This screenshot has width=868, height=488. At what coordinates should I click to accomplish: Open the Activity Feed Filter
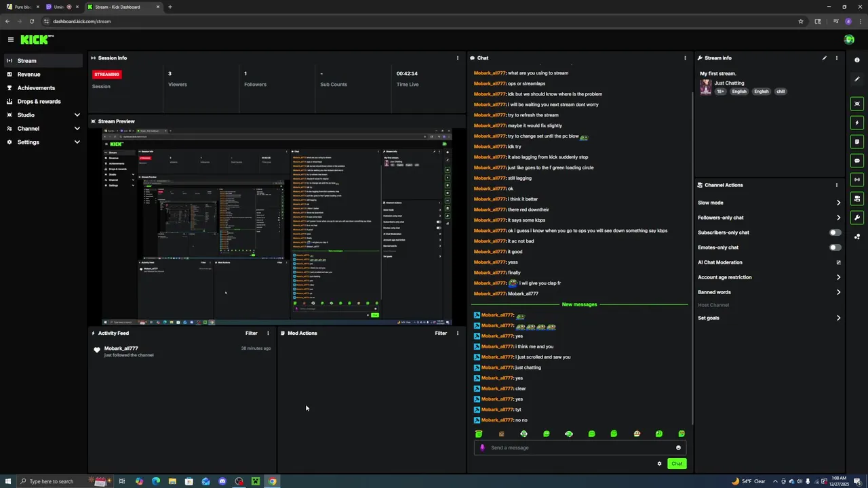tap(251, 333)
